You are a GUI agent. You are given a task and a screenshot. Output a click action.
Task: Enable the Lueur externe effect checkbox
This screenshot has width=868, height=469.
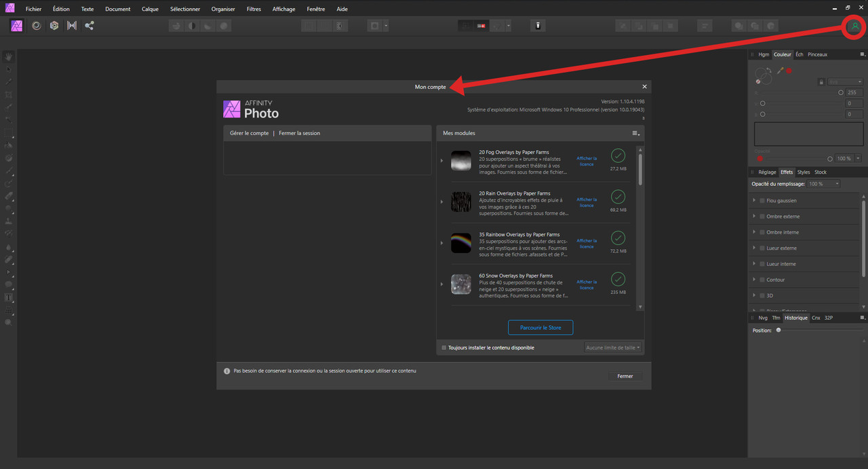762,248
